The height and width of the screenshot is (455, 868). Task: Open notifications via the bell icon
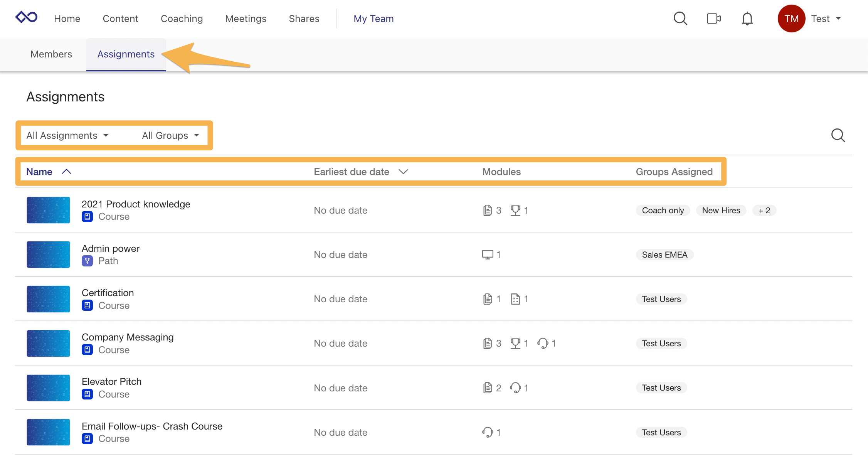point(747,18)
